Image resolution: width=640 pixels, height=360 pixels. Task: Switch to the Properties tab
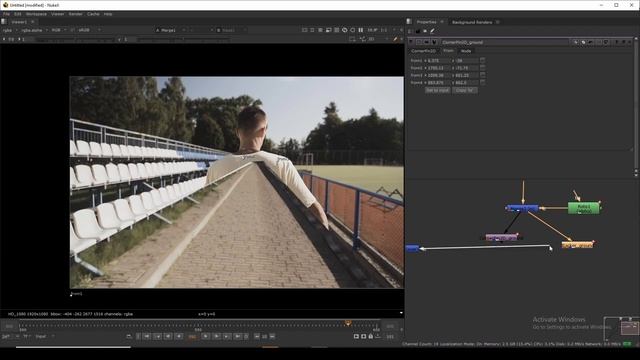tap(427, 22)
